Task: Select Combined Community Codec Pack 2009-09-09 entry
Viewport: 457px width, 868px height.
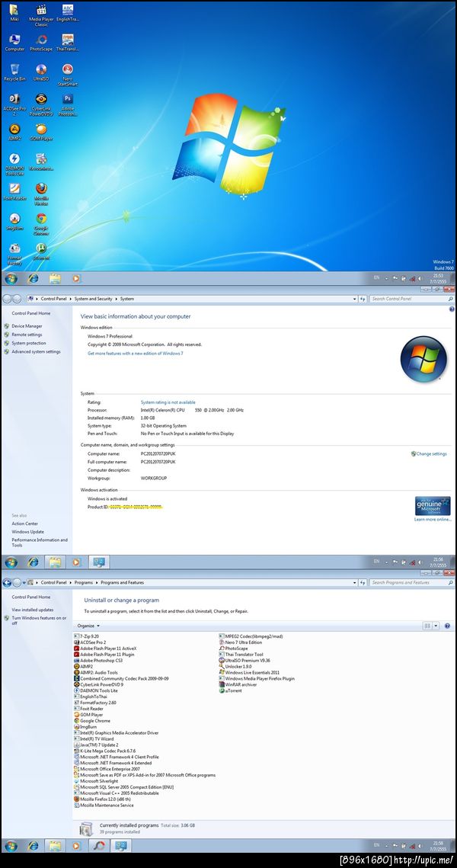Action: coord(121,679)
